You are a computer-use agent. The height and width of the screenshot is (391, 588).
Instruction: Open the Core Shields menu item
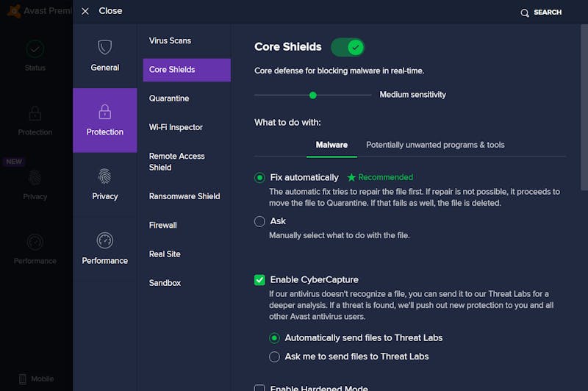point(187,70)
